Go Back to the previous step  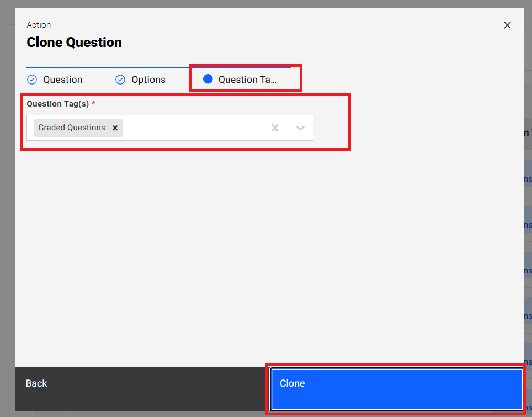coord(36,383)
